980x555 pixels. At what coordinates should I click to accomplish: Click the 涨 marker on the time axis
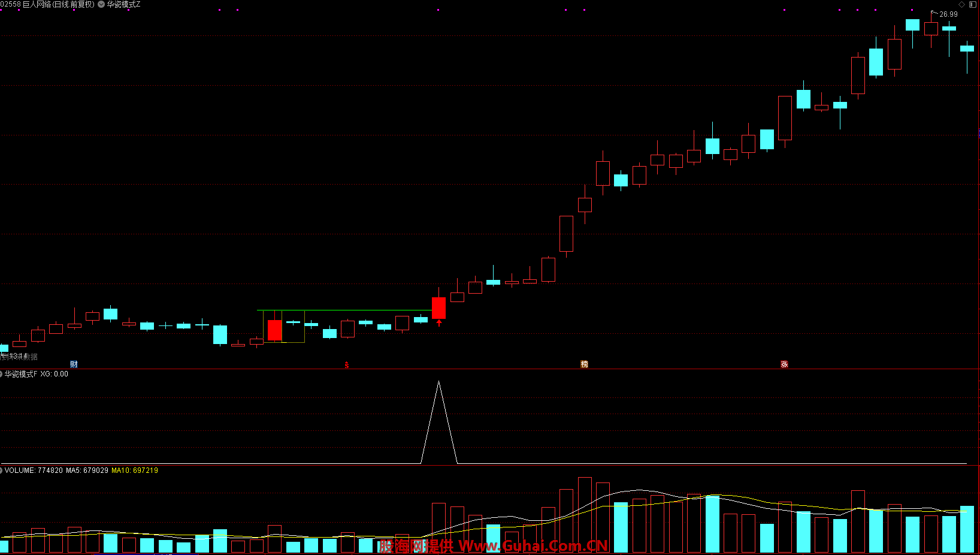pyautogui.click(x=784, y=364)
